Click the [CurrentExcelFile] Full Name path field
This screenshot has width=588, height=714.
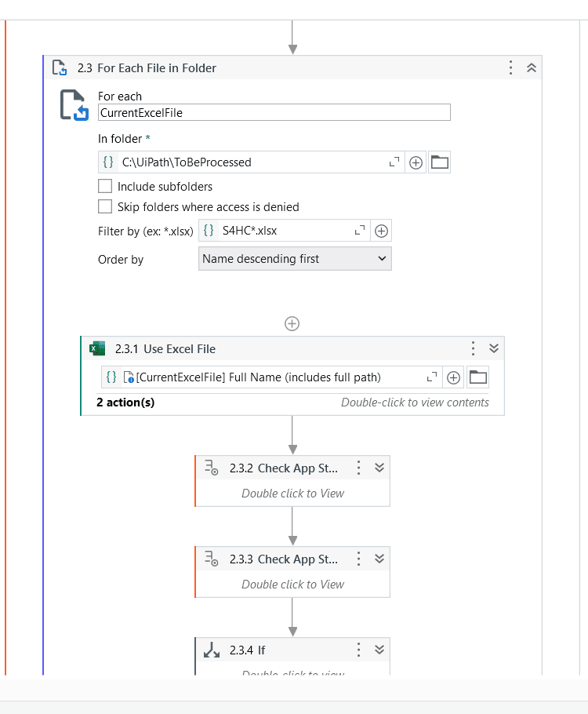[258, 377]
